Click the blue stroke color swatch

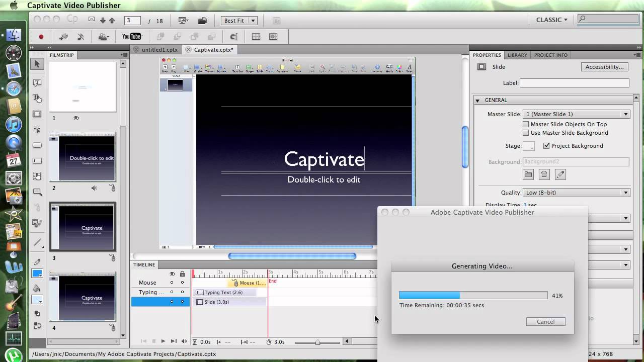tap(37, 274)
